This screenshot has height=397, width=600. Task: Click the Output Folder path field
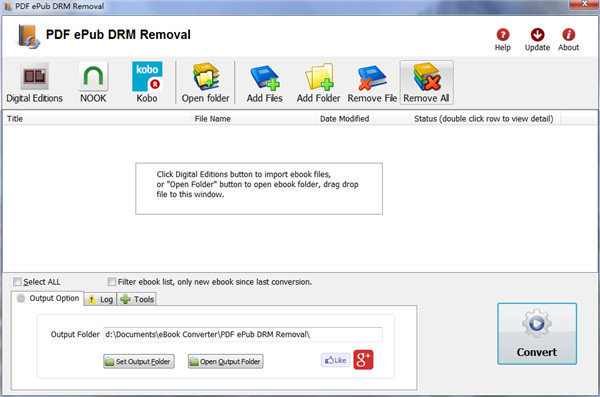point(243,334)
